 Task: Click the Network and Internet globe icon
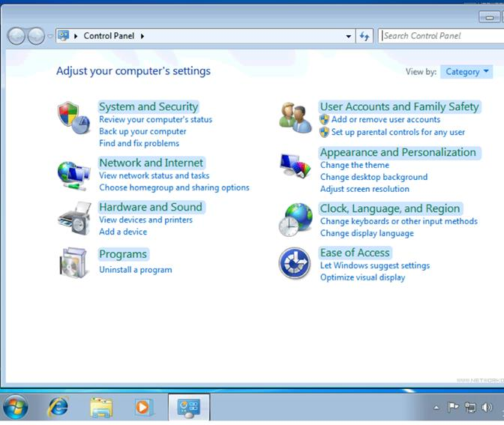click(x=73, y=176)
